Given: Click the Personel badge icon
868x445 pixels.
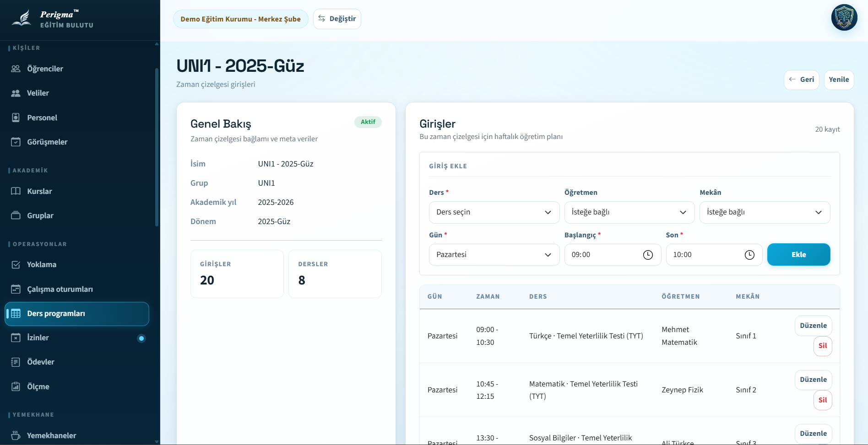Looking at the screenshot, I should point(16,118).
